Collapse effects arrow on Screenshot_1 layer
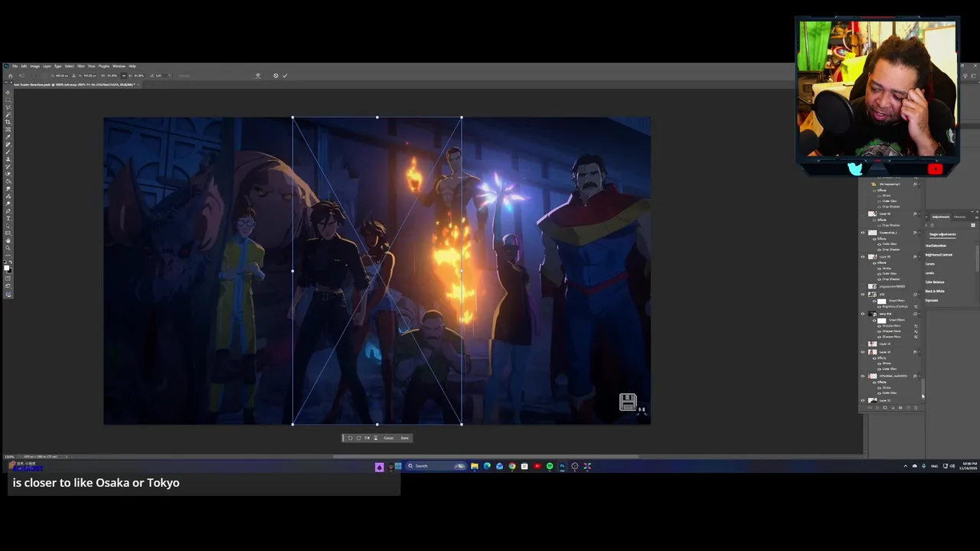The width and height of the screenshot is (980, 551). 920,233
